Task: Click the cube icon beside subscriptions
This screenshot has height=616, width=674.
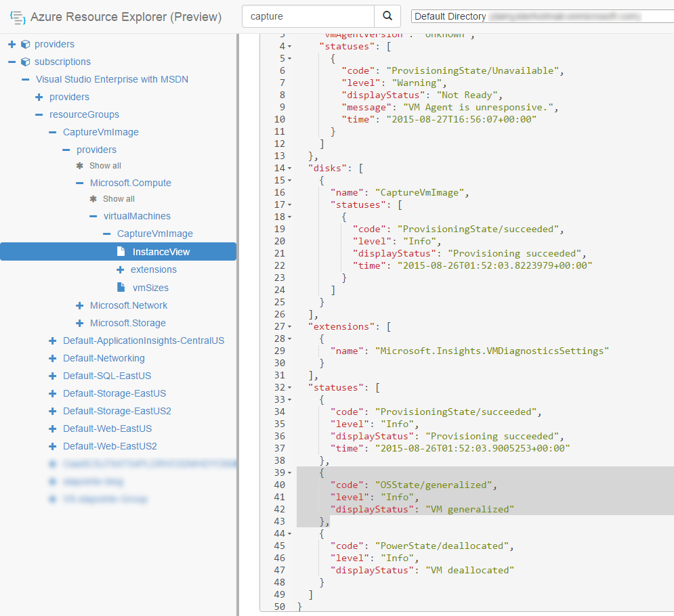Action: [26, 62]
